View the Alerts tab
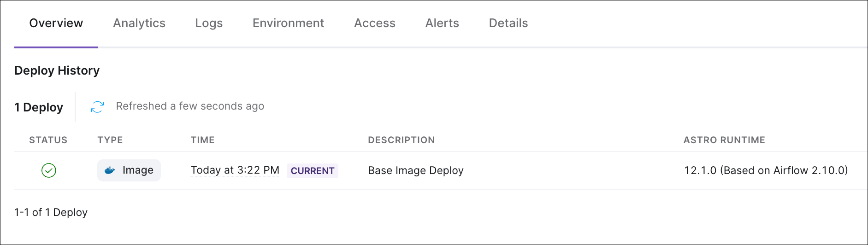 pyautogui.click(x=442, y=23)
